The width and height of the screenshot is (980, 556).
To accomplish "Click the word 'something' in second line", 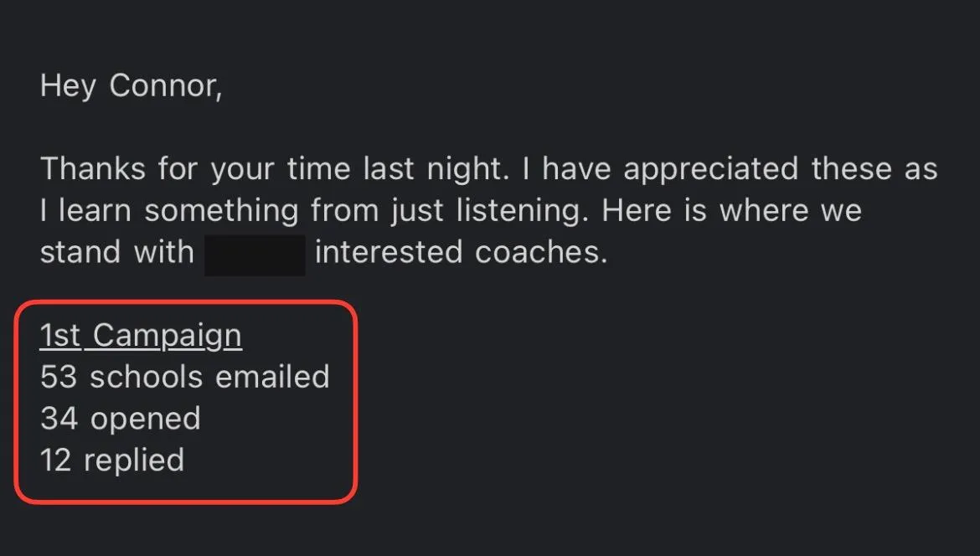I will [221, 211].
